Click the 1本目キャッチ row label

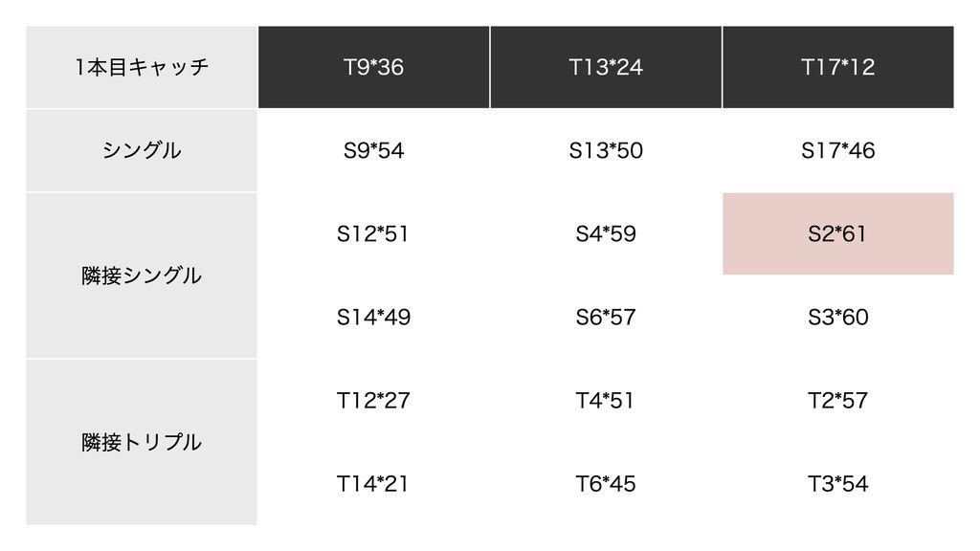[x=142, y=67]
